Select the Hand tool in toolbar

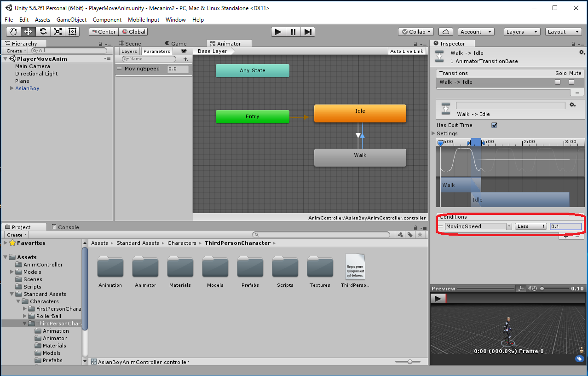(13, 32)
